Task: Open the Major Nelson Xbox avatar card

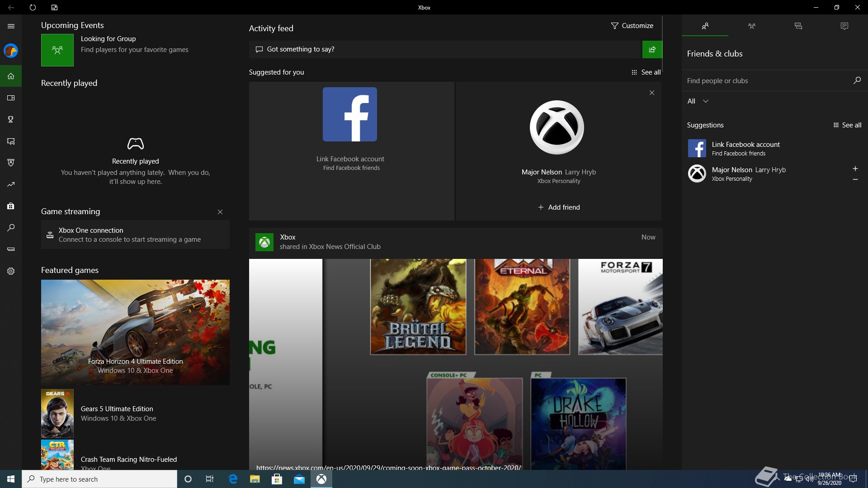Action: pos(557,127)
